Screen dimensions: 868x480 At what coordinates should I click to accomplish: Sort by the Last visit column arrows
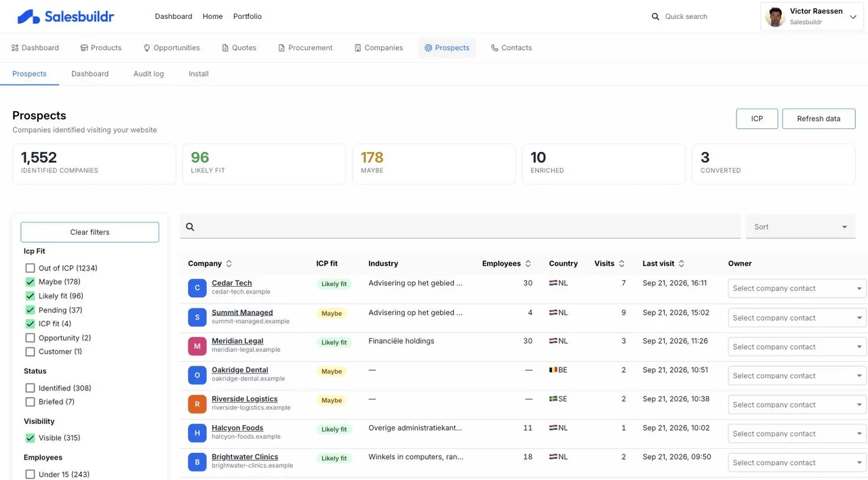(x=682, y=264)
